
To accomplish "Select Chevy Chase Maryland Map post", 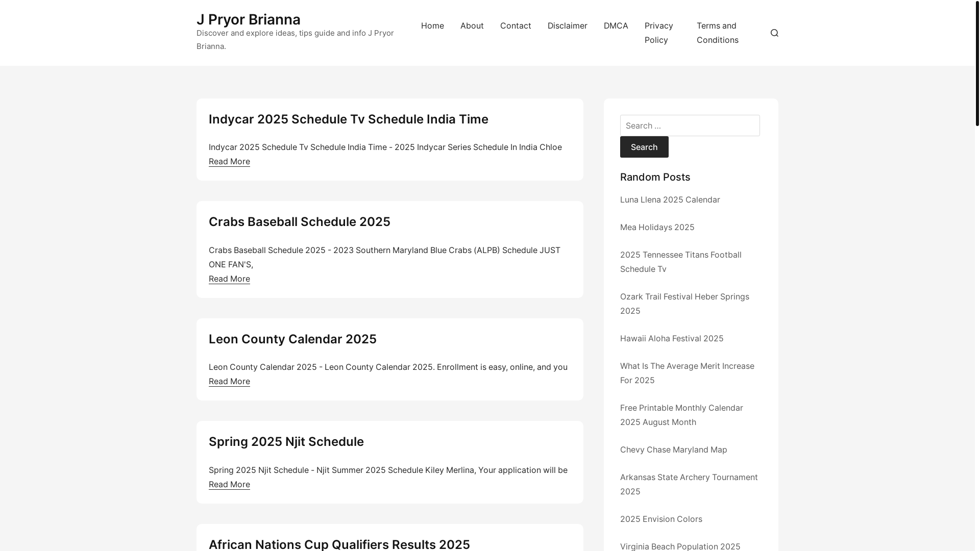I will (673, 449).
